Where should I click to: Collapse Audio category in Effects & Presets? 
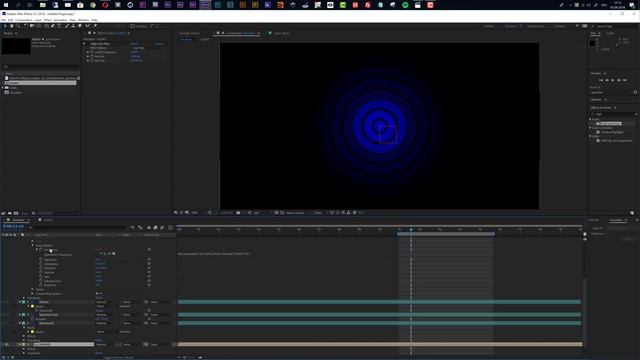(590, 119)
